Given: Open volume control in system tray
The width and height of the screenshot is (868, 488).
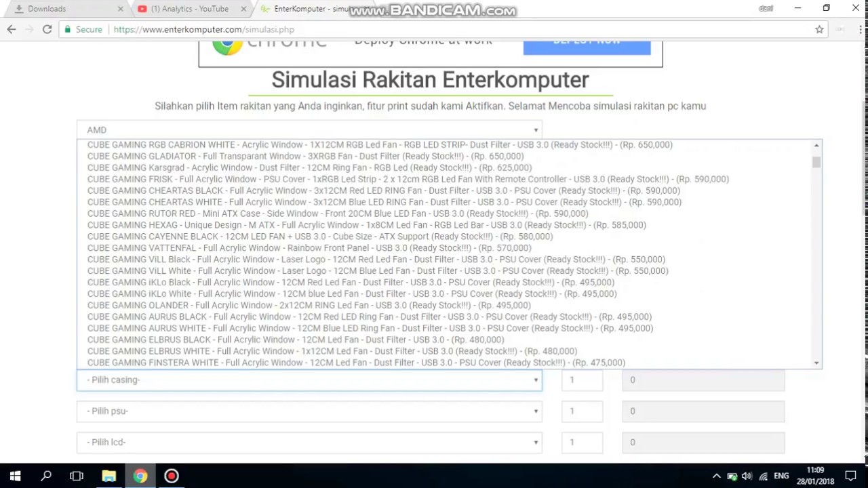Looking at the screenshot, I should click(747, 476).
